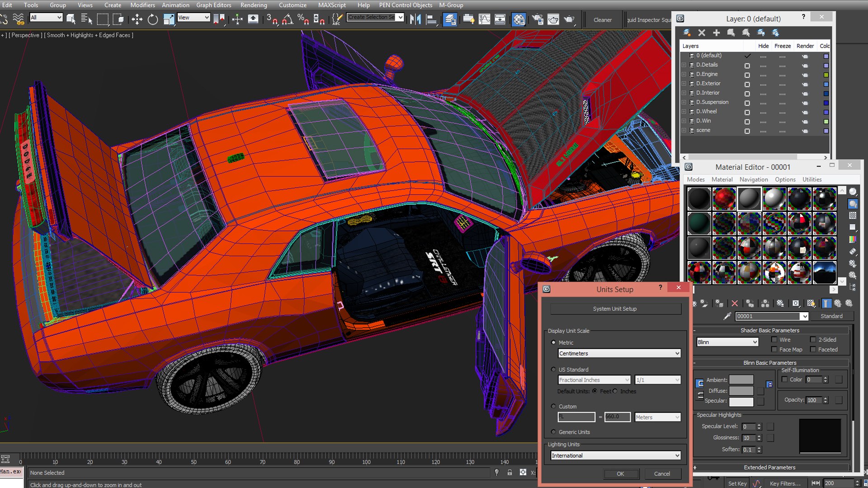Check the Faceted option
This screenshot has width=868, height=488.
[813, 350]
